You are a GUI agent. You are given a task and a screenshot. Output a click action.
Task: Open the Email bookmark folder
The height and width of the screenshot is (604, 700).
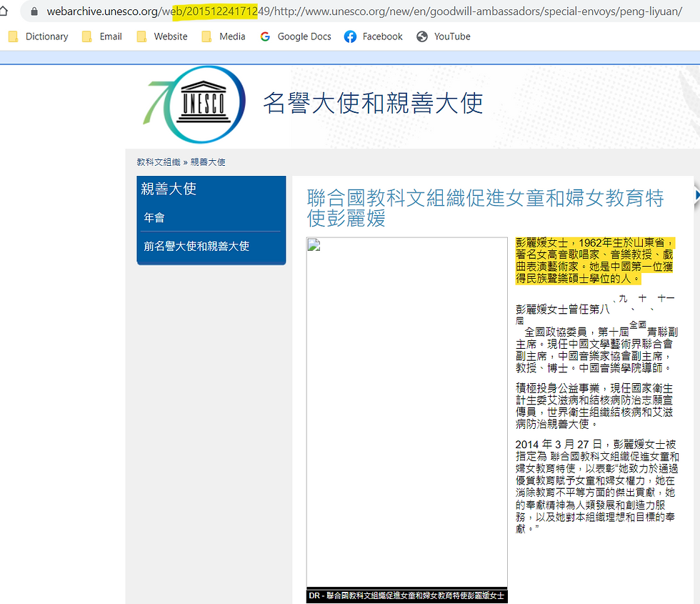[x=102, y=36]
